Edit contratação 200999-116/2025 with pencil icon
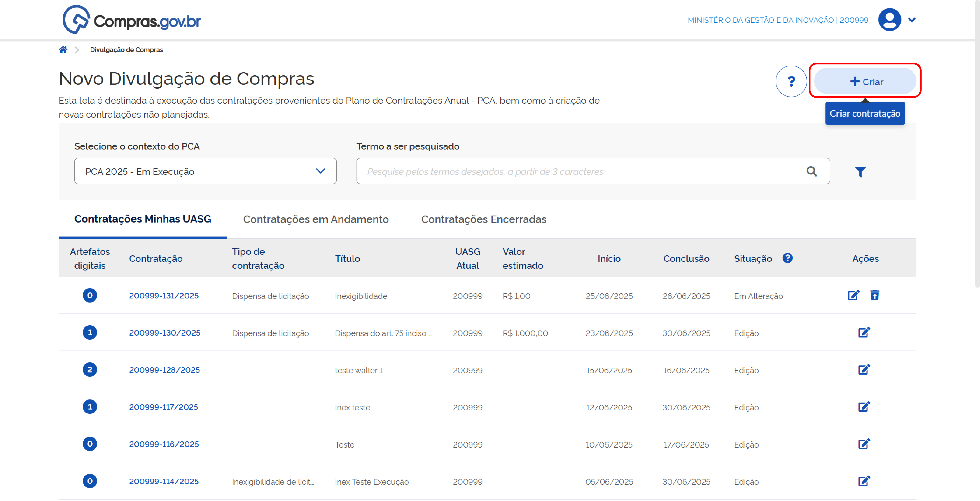This screenshot has height=501, width=980. 864,444
